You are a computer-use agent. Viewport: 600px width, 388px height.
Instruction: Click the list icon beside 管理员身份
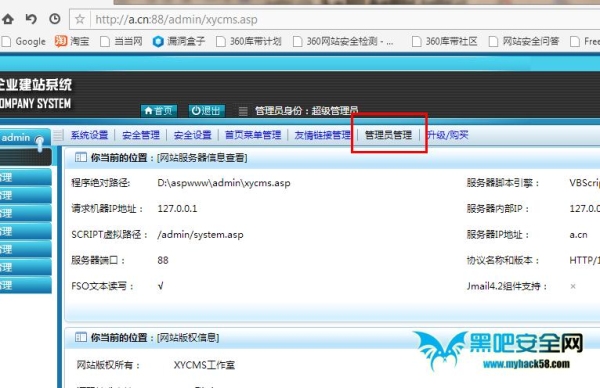click(243, 111)
